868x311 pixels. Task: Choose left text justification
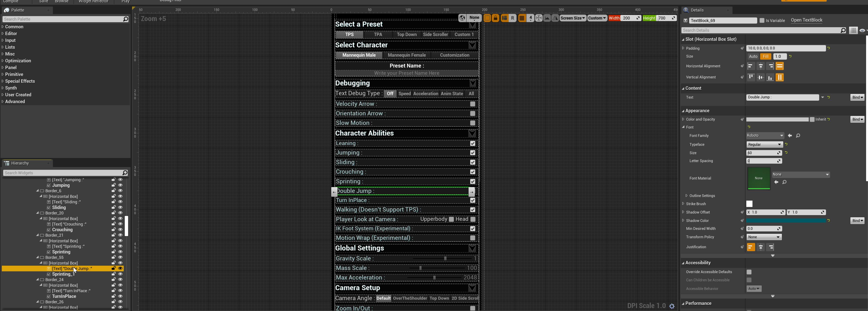[x=751, y=247]
